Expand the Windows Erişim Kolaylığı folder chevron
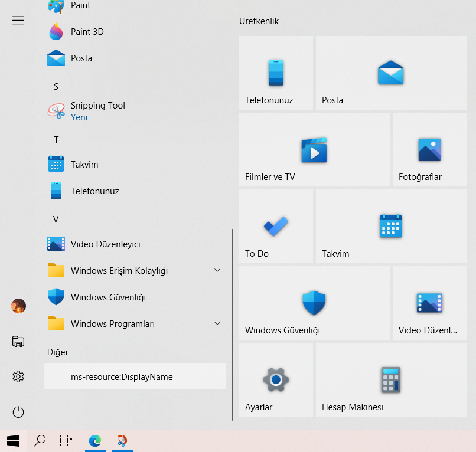 coord(217,270)
